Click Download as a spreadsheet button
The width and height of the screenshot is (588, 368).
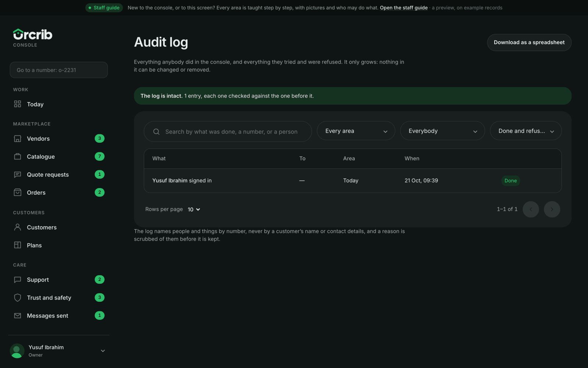pos(529,42)
